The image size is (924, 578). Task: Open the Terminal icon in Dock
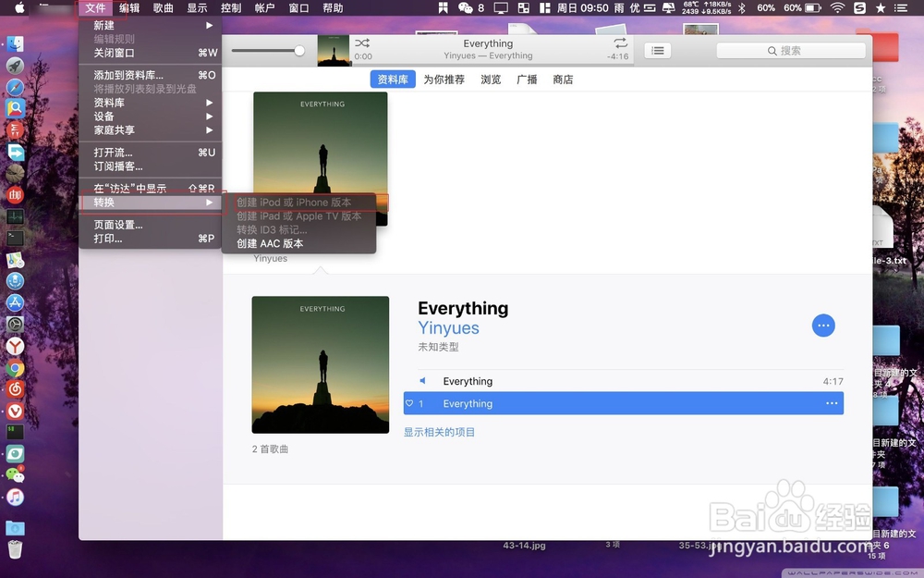[15, 239]
